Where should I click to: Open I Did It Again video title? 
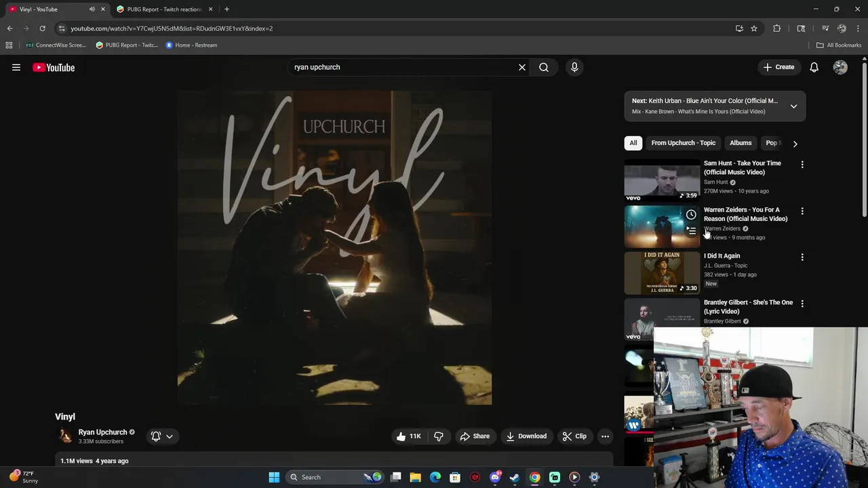[722, 256]
